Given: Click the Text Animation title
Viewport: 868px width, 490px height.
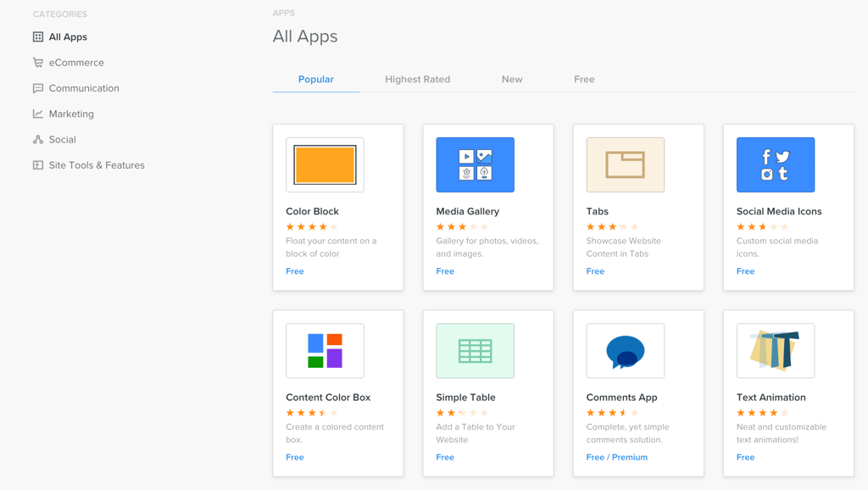Looking at the screenshot, I should (x=771, y=398).
